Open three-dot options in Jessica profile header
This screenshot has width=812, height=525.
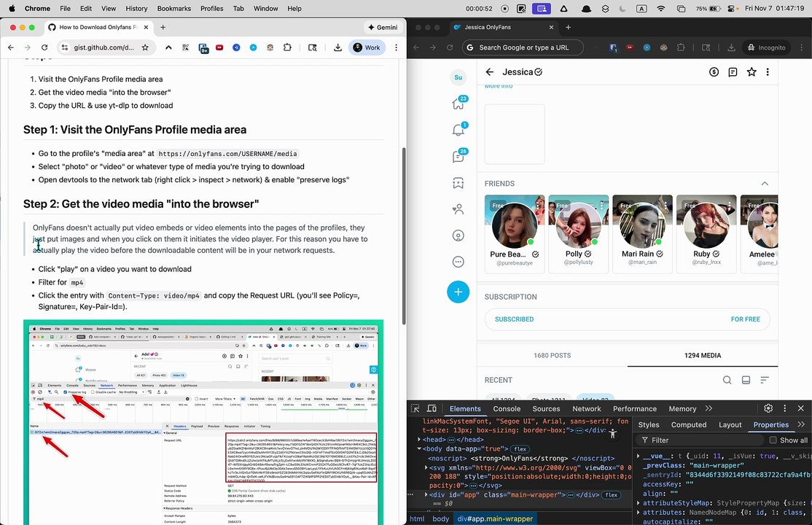(x=768, y=72)
